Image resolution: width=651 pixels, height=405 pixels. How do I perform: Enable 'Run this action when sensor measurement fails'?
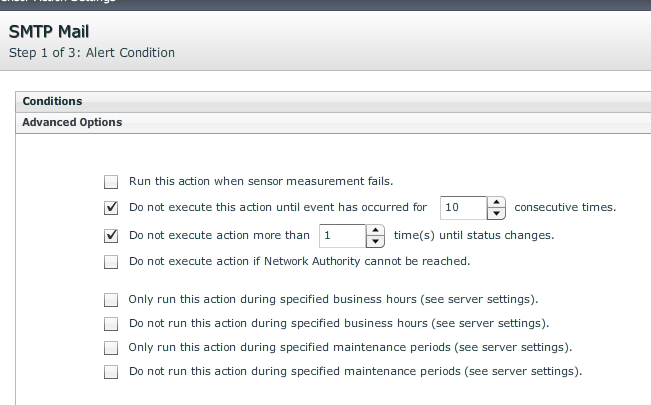111,182
